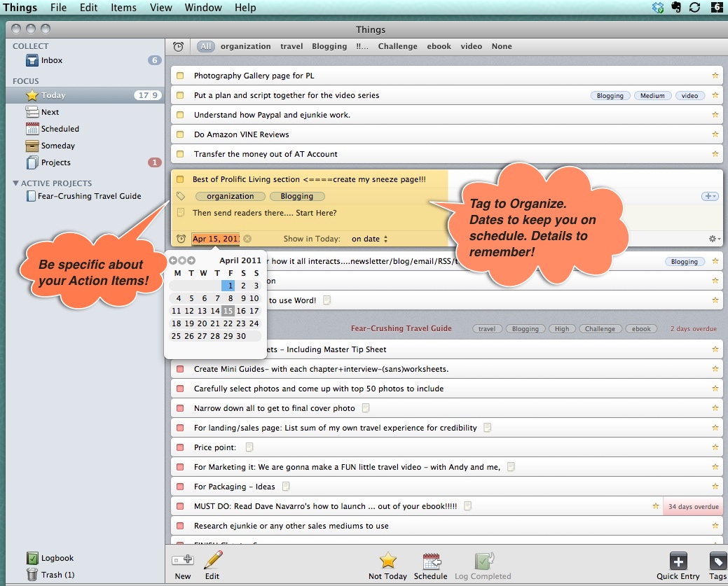Screen dimensions: 728x586
Task: Click the due-date clock filter icon
Action: click(178, 46)
